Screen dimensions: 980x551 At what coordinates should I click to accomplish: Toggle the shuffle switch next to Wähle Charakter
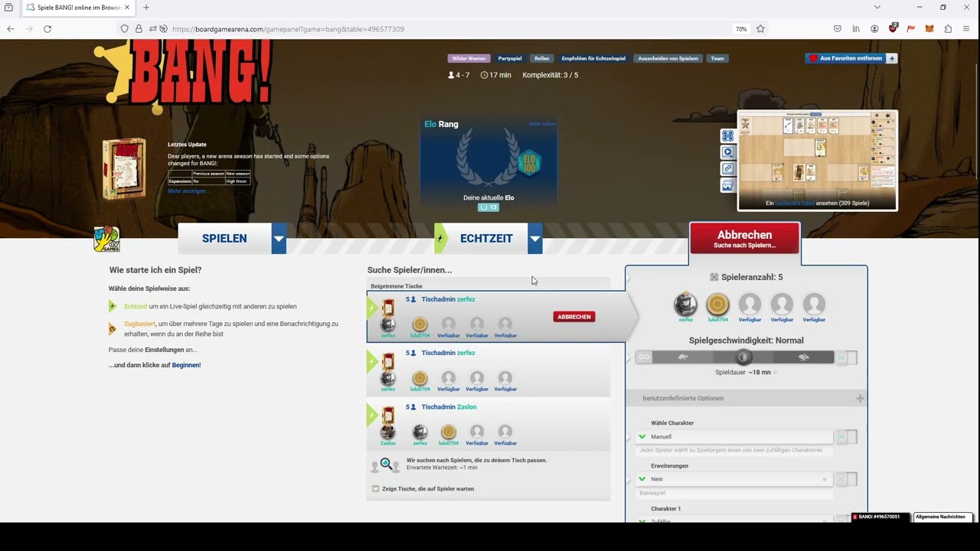point(846,437)
